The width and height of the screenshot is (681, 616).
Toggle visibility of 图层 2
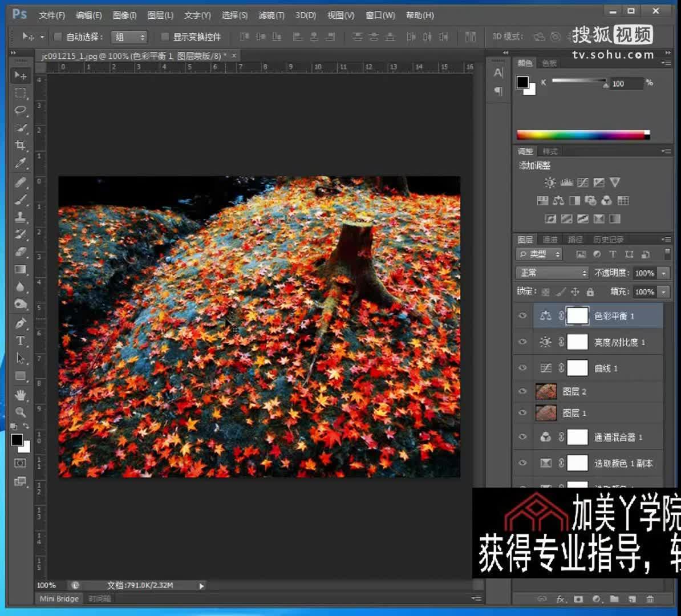pyautogui.click(x=522, y=391)
